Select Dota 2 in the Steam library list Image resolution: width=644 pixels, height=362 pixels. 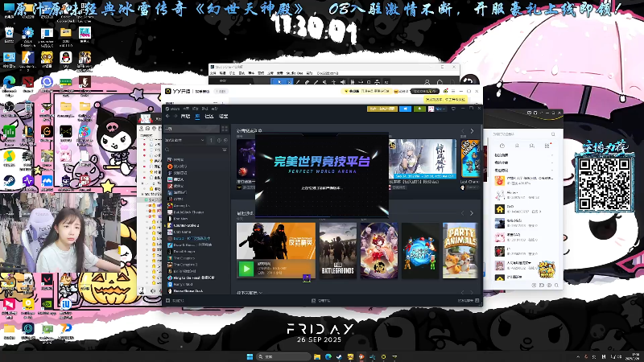[x=189, y=238]
